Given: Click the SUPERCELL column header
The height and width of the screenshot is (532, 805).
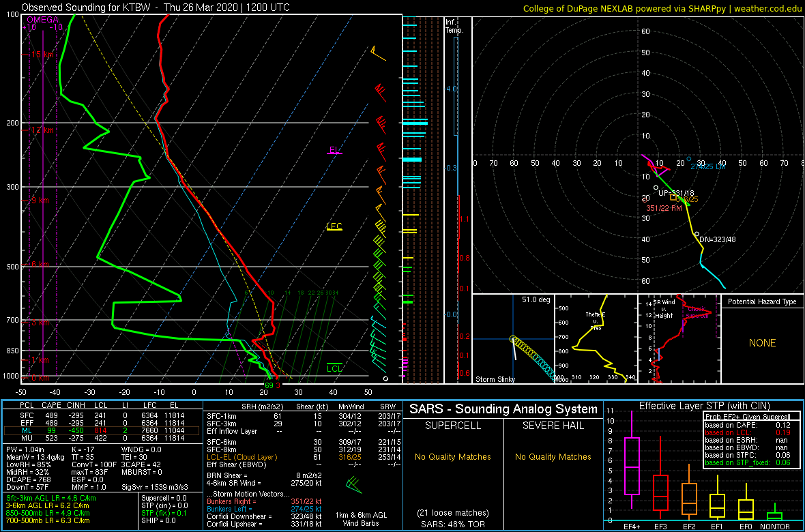Looking at the screenshot, I should point(452,427).
